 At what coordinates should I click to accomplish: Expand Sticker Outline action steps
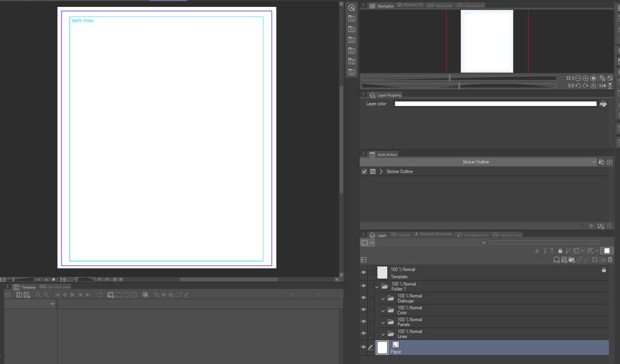click(381, 172)
